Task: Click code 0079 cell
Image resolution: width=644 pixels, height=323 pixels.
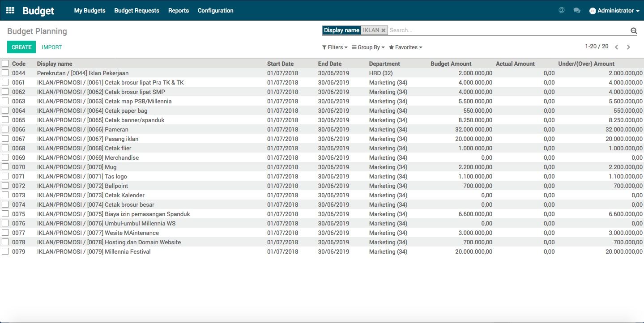Action: (x=19, y=251)
